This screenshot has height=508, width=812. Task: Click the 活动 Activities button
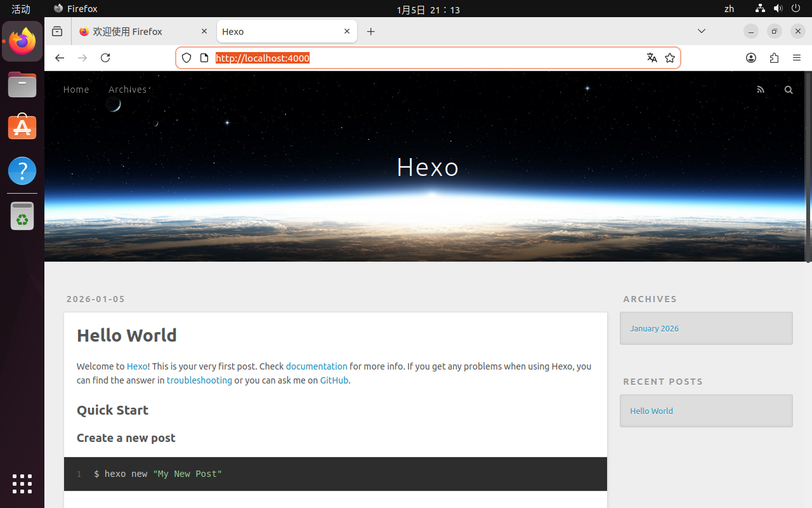[21, 9]
